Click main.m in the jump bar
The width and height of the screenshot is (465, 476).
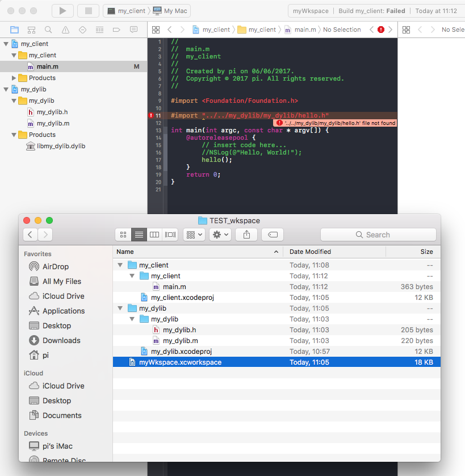coord(300,30)
